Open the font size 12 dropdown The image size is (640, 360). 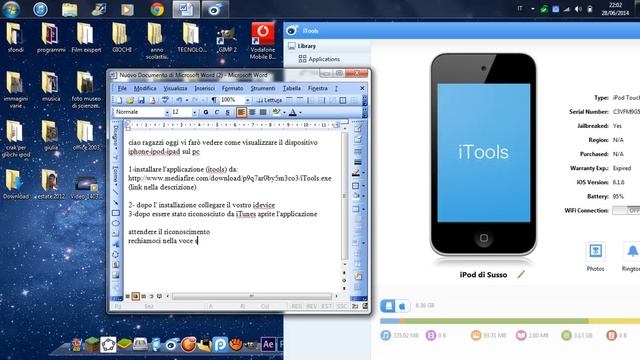point(194,112)
